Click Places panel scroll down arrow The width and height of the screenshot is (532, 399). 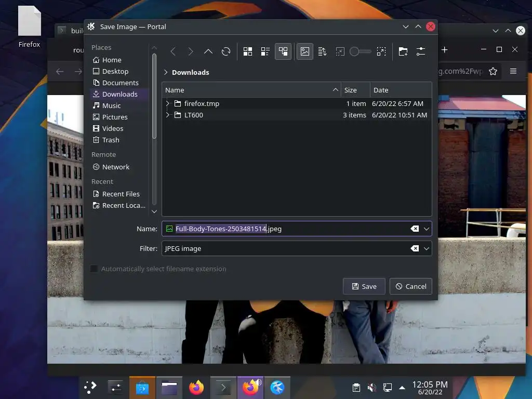pyautogui.click(x=154, y=211)
